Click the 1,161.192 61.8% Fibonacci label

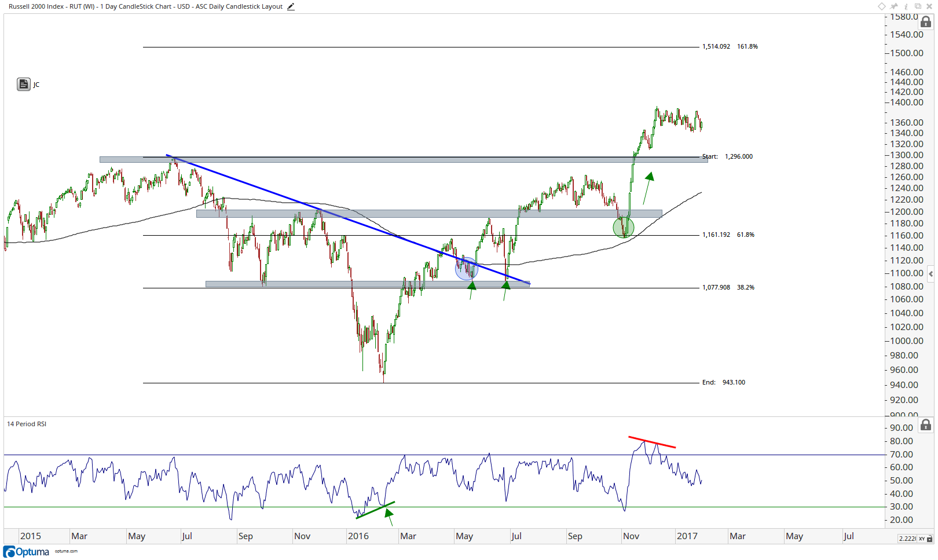[728, 235]
